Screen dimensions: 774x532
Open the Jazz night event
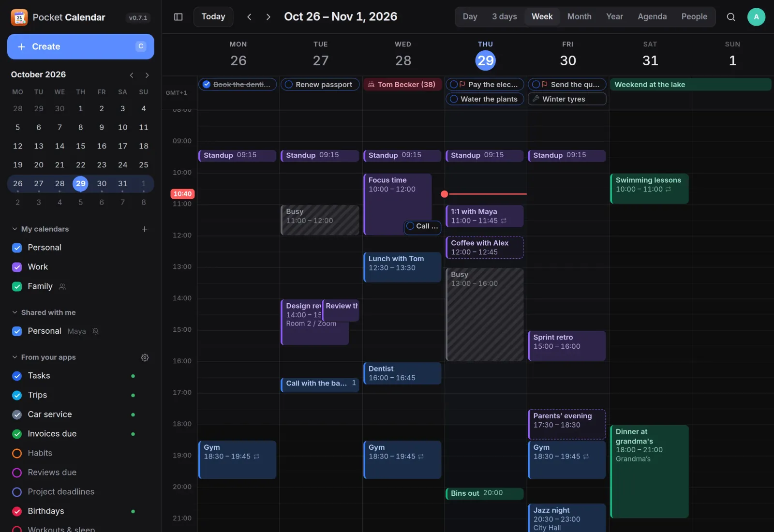tap(566, 518)
